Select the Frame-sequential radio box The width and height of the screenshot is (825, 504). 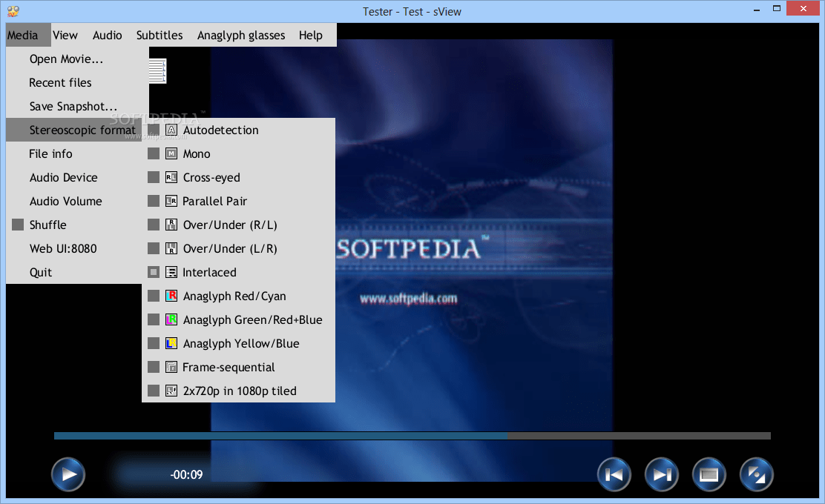pos(154,367)
